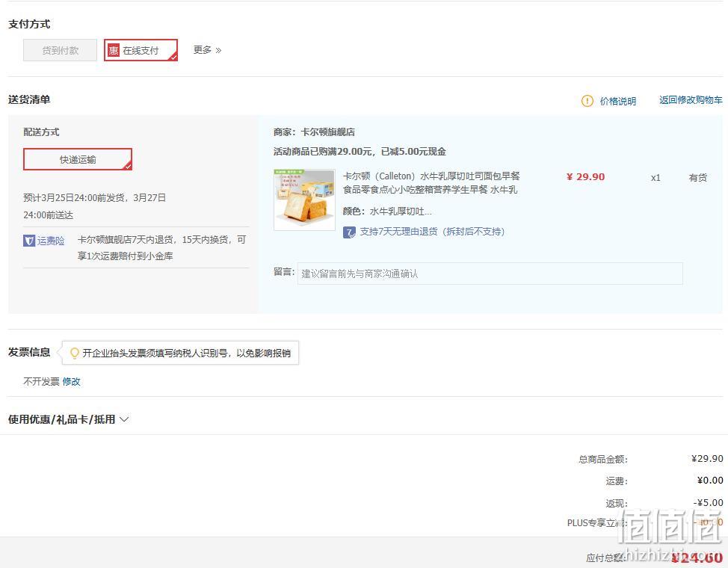The height and width of the screenshot is (568, 728).
Task: Go back via 返回修改购物车 link
Action: pos(691,100)
